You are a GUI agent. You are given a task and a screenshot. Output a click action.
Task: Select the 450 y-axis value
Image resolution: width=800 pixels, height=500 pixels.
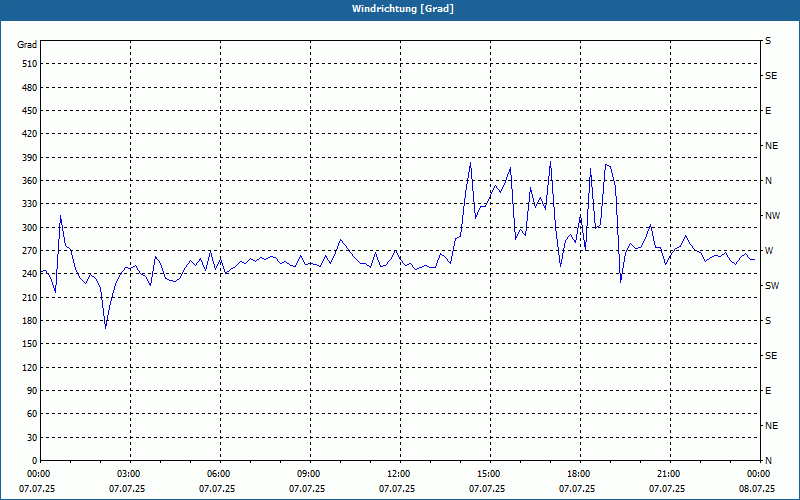(x=30, y=111)
